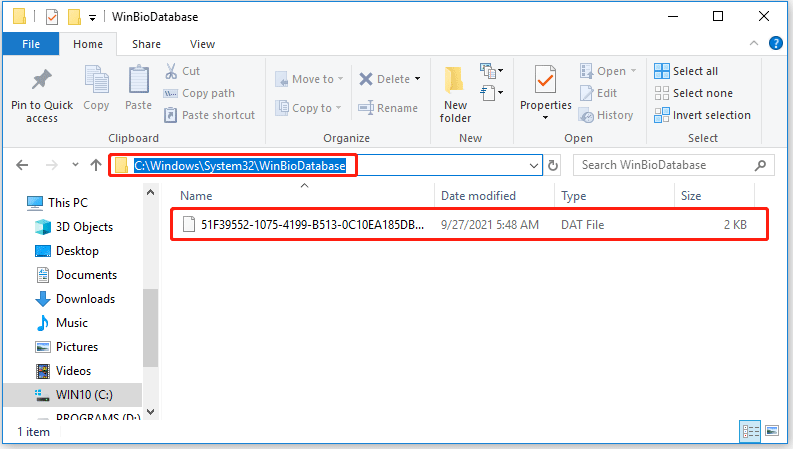The width and height of the screenshot is (793, 449).
Task: Refresh the WinBioDatabase folder
Action: [x=553, y=165]
